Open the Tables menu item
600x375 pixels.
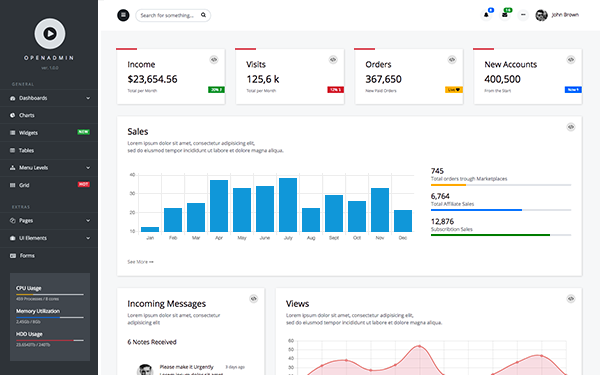coord(49,150)
